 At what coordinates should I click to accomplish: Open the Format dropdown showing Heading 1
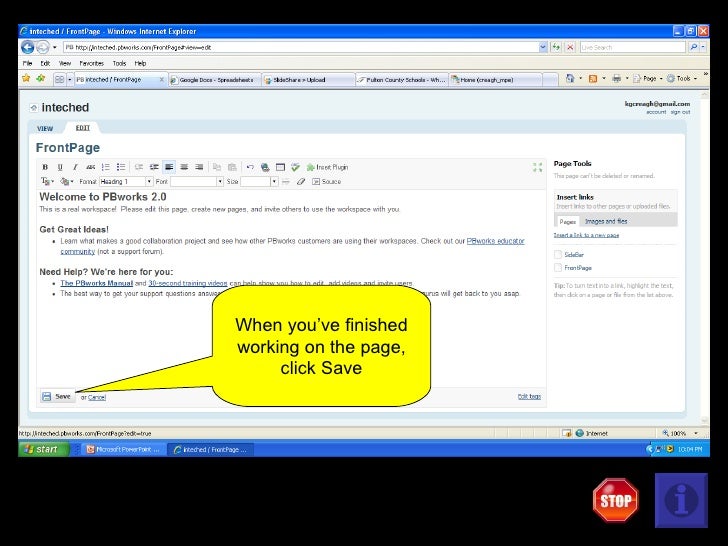(126, 182)
